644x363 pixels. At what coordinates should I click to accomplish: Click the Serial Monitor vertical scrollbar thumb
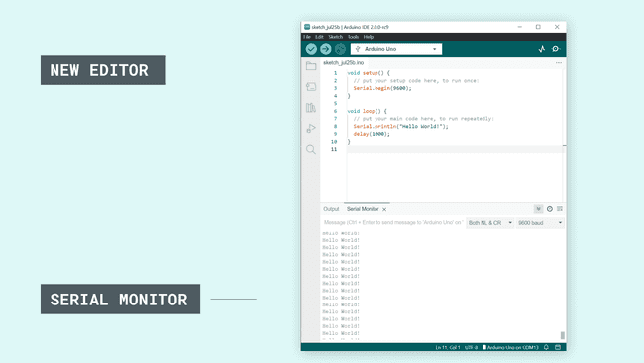pyautogui.click(x=563, y=335)
